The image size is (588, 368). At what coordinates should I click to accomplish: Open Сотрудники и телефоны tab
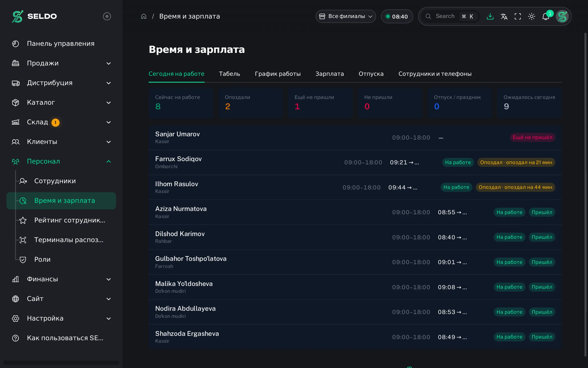click(x=435, y=74)
